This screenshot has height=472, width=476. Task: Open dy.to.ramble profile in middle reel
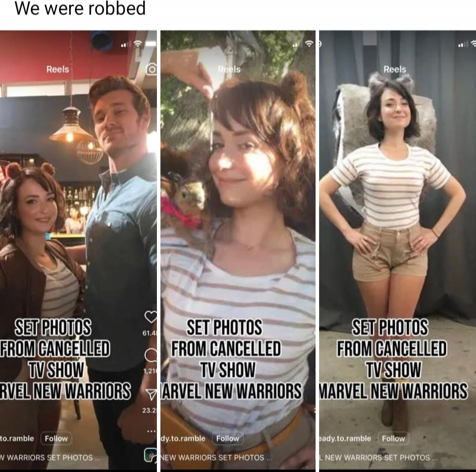[183, 439]
